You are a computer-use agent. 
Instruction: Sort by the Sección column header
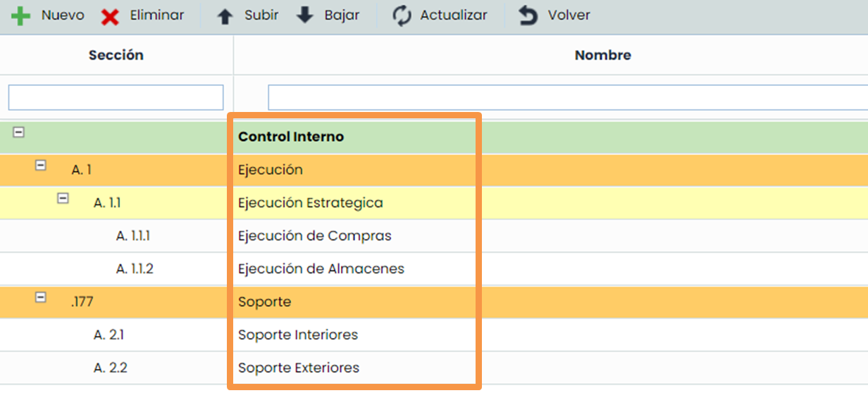coord(116,55)
